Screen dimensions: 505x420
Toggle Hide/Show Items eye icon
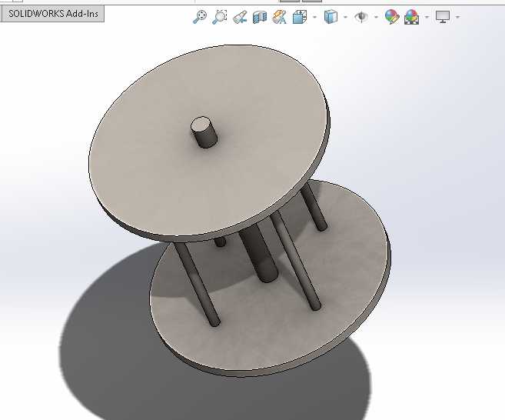pyautogui.click(x=361, y=17)
